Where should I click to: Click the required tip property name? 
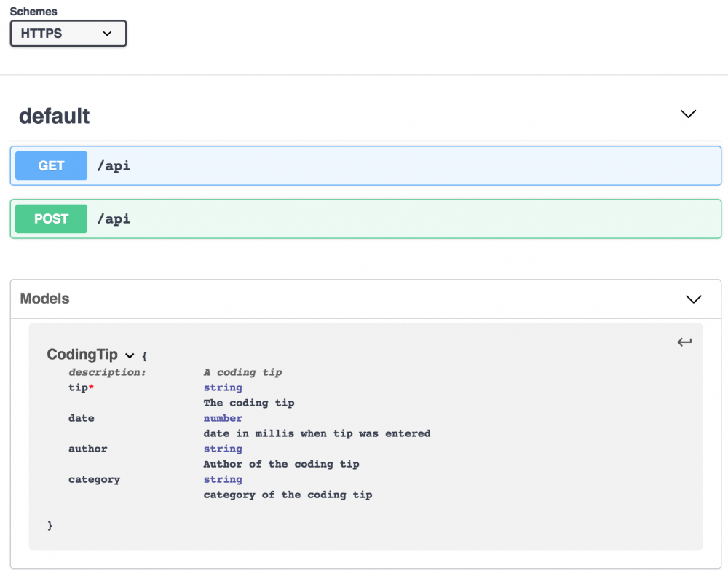(79, 388)
